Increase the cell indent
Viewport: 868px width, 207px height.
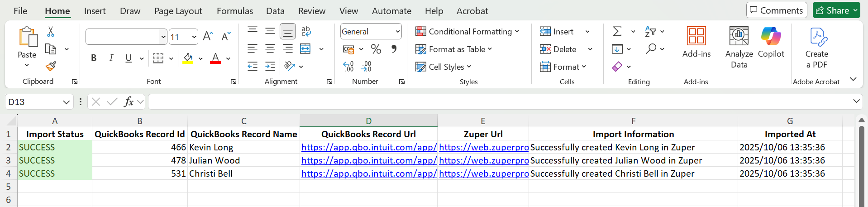tap(270, 67)
